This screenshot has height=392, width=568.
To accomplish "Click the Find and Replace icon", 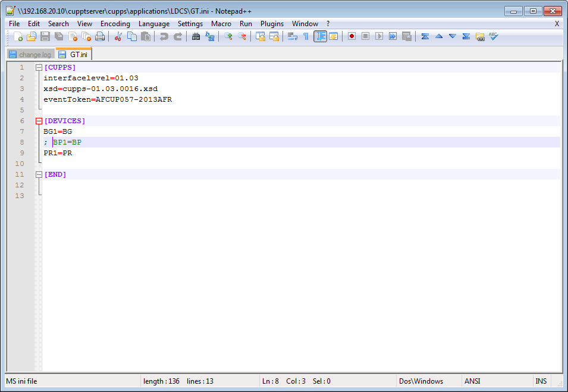I will pos(210,37).
